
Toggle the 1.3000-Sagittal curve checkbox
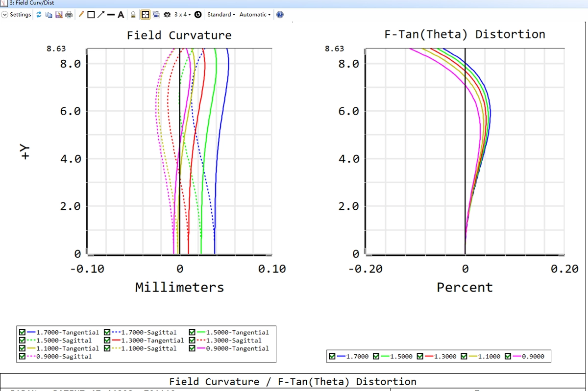point(192,340)
